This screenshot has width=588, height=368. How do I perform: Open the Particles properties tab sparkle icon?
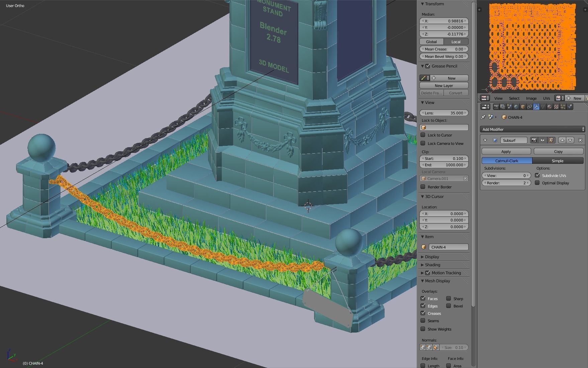[563, 107]
